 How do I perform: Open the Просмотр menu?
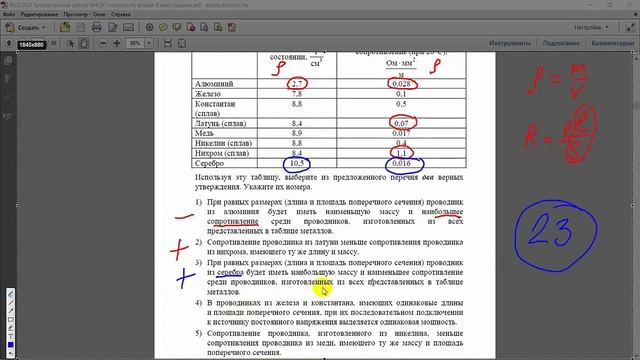(x=76, y=14)
